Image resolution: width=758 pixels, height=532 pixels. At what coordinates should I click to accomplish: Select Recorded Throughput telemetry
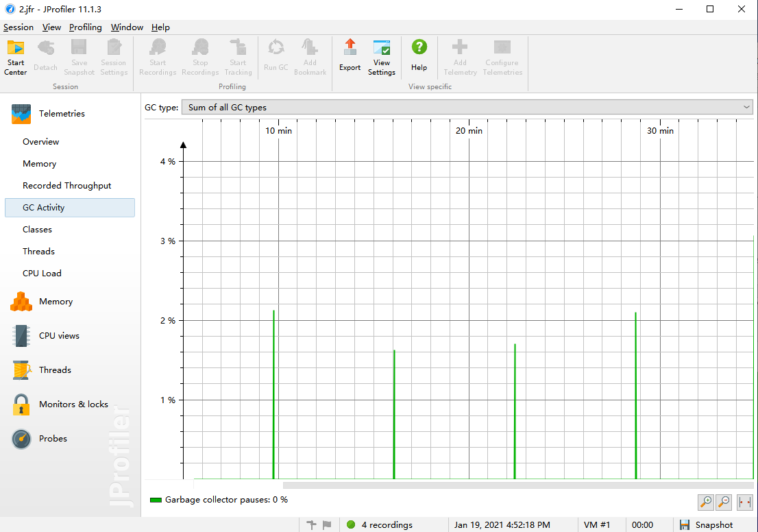point(66,186)
